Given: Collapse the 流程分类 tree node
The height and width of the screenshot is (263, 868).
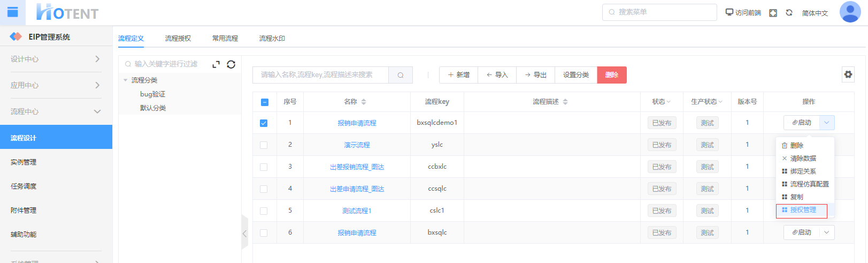Looking at the screenshot, I should click(126, 80).
